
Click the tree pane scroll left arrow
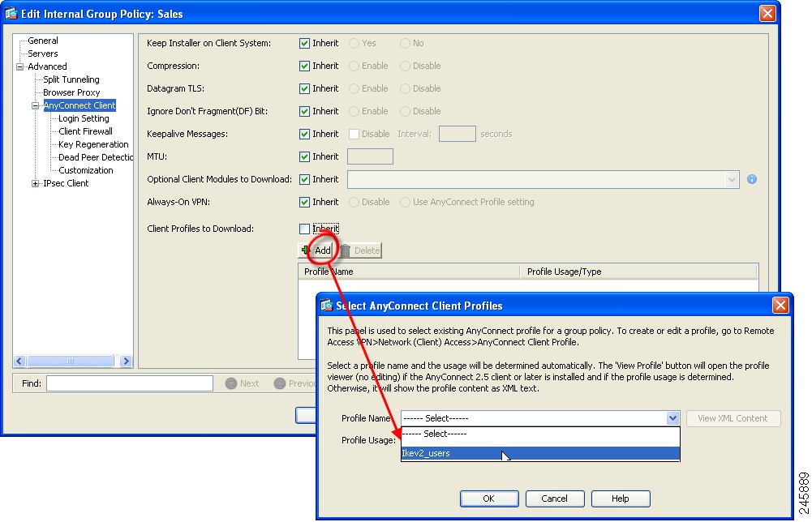19,362
